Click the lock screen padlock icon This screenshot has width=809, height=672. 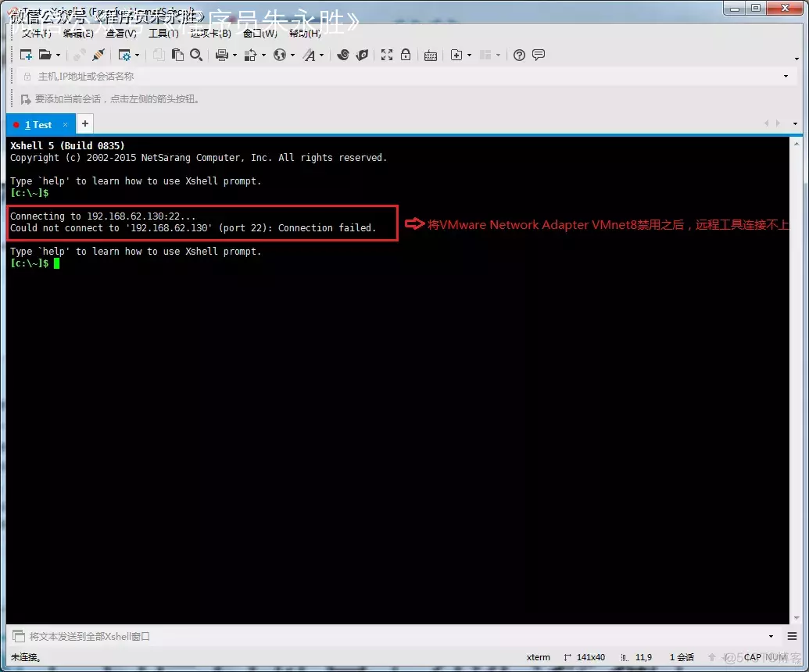point(406,55)
